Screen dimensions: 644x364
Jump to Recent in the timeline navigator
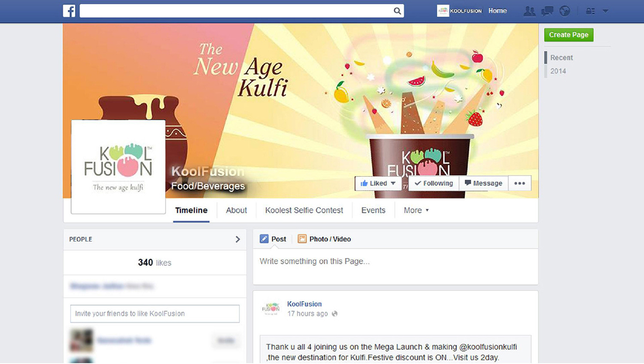click(561, 57)
